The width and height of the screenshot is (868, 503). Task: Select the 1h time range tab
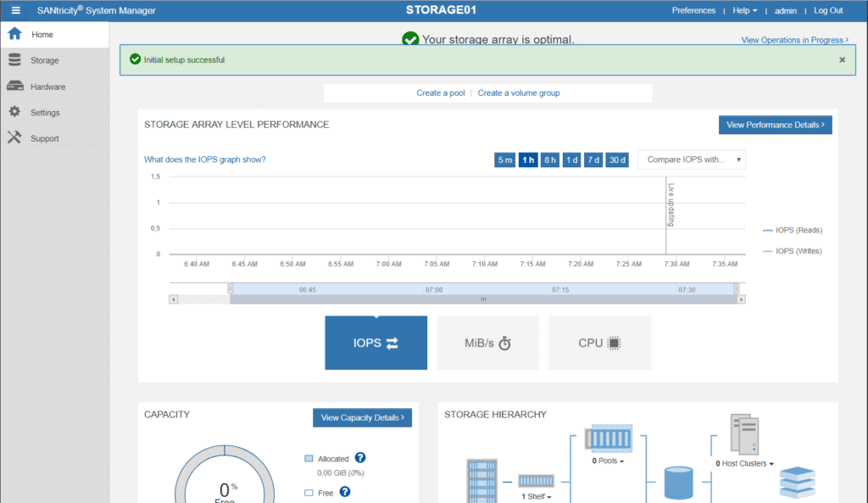point(527,159)
